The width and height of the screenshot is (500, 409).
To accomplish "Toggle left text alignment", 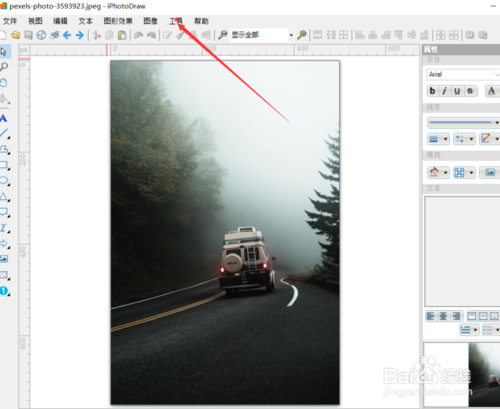I will pyautogui.click(x=431, y=316).
